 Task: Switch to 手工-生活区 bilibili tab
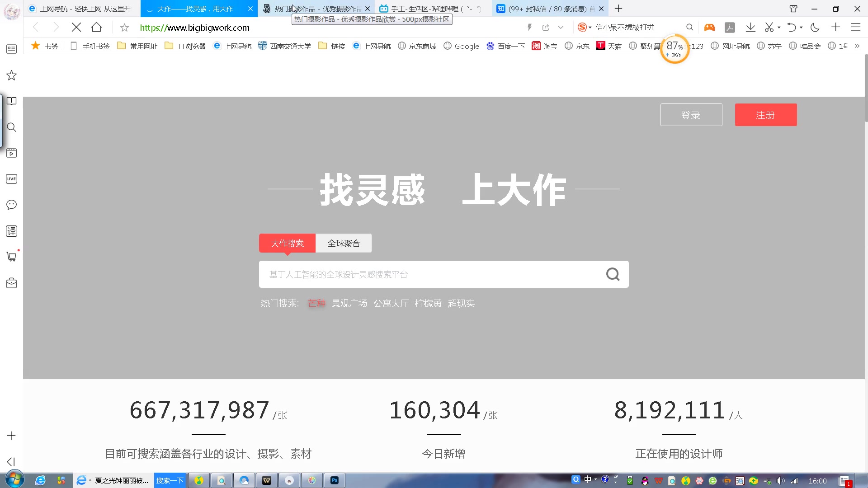(x=433, y=9)
